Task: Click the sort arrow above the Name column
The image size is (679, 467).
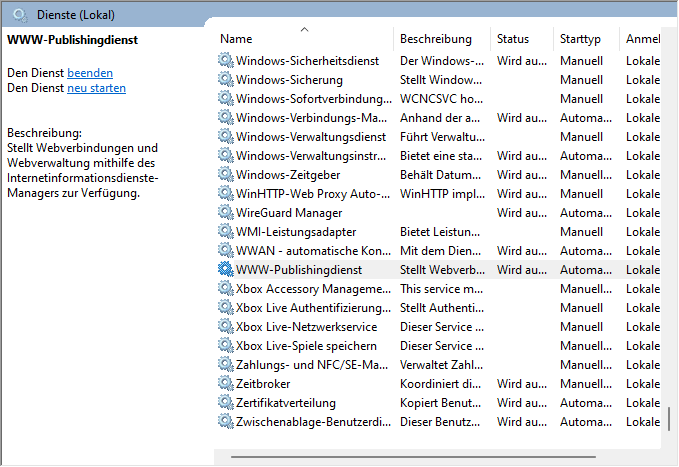Action: tap(304, 29)
